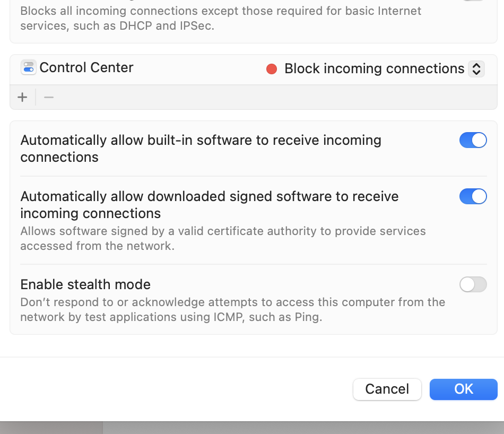Click the valid certificate authority description text
The height and width of the screenshot is (434, 504).
(x=223, y=239)
